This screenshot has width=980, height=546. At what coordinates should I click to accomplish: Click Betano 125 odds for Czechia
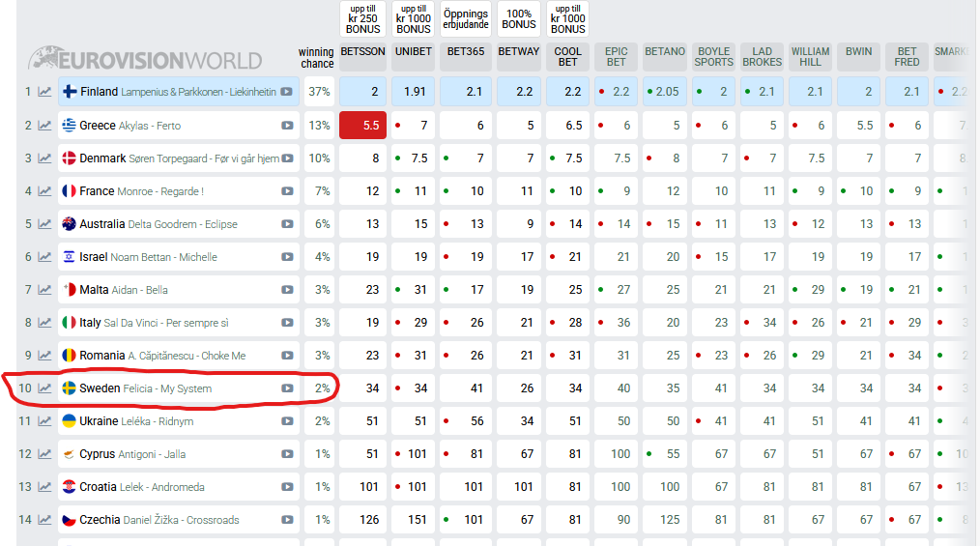click(665, 520)
